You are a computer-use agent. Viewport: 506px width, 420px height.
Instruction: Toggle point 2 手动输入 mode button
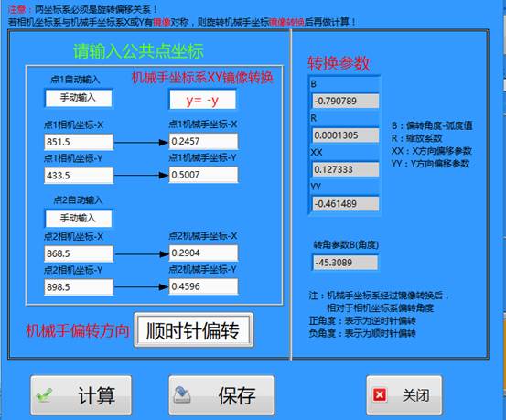click(x=79, y=219)
